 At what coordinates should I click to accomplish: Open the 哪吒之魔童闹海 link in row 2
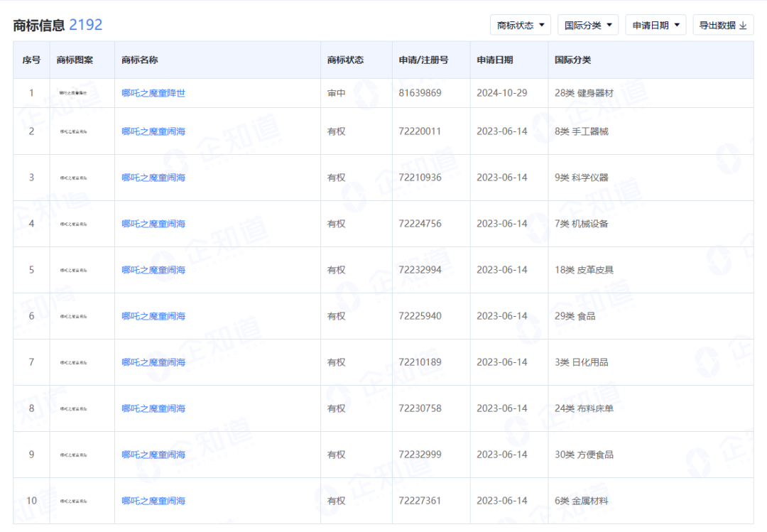(x=153, y=131)
